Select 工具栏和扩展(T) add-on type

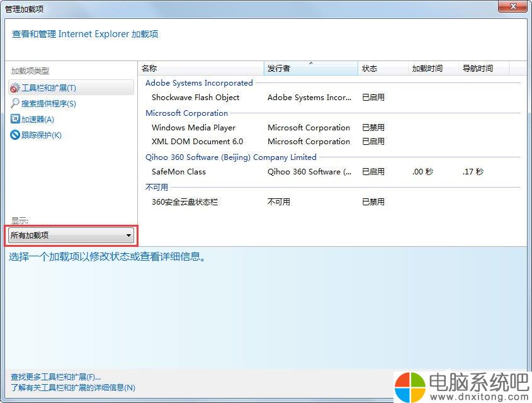coord(71,88)
